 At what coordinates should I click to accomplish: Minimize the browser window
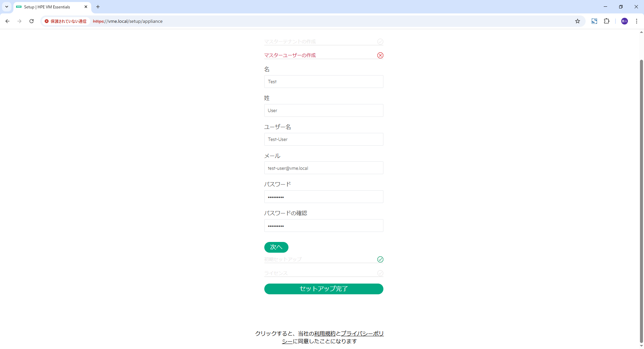coord(605,7)
